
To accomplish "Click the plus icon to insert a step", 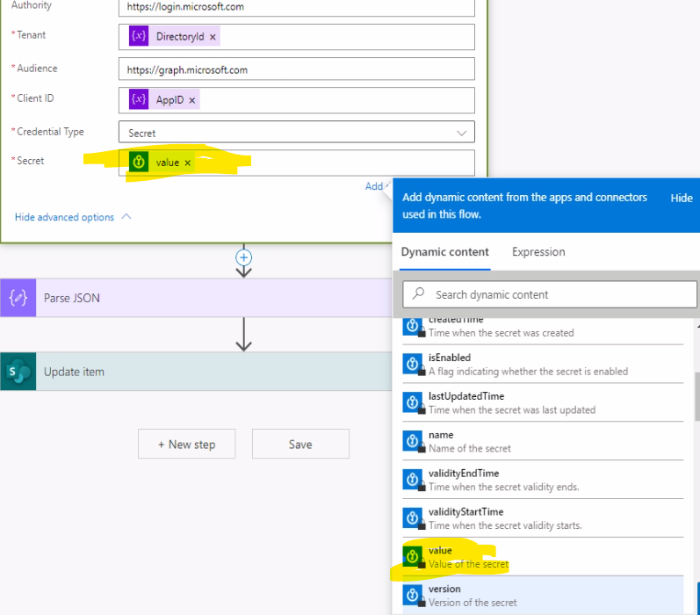I will point(244,257).
